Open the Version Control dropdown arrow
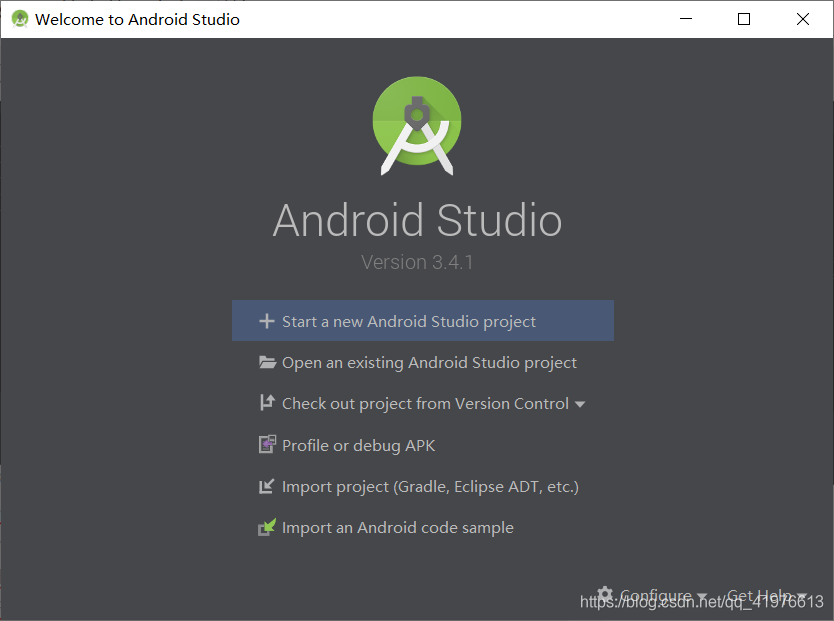The width and height of the screenshot is (834, 621). [579, 404]
